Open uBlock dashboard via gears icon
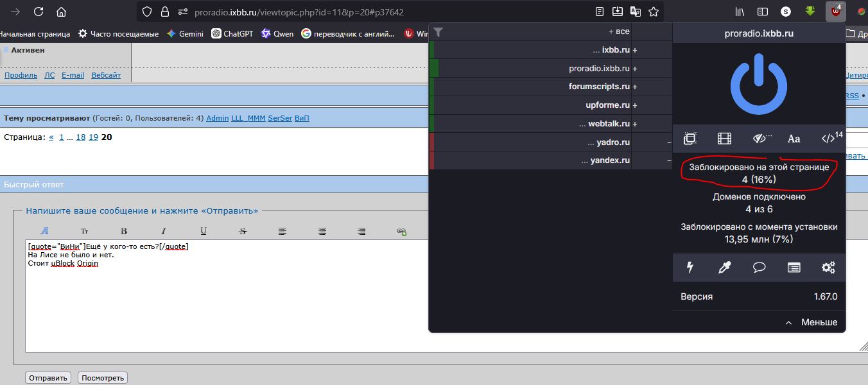 coord(828,268)
